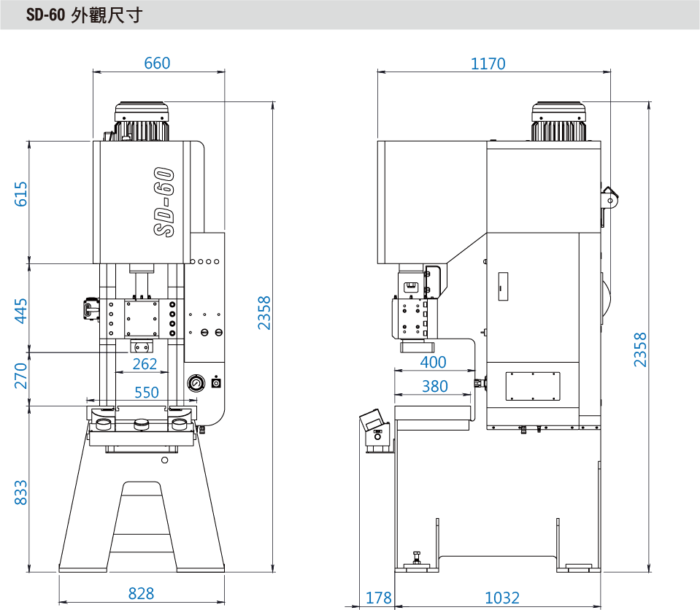The image size is (700, 610).
Task: Click the motor atop the side view
Action: (559, 121)
